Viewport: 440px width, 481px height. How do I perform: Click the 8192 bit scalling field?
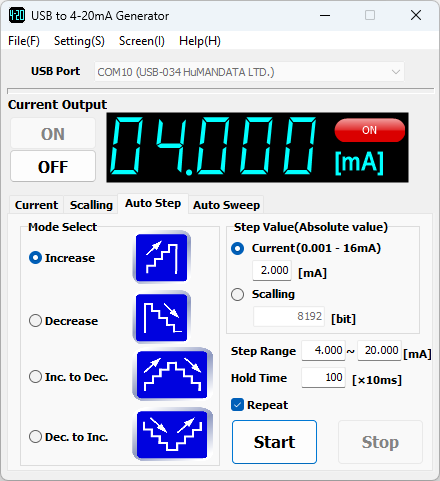click(x=289, y=316)
